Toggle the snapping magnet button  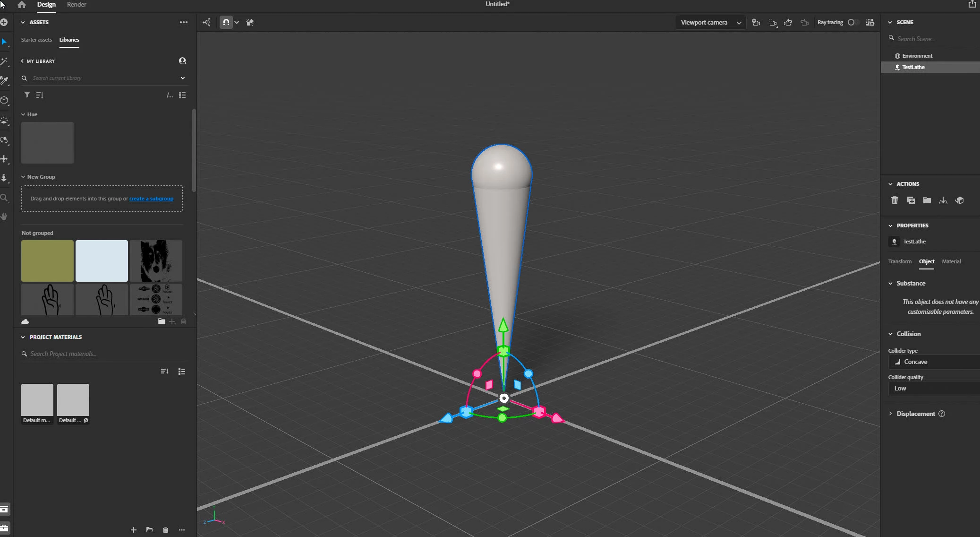226,22
